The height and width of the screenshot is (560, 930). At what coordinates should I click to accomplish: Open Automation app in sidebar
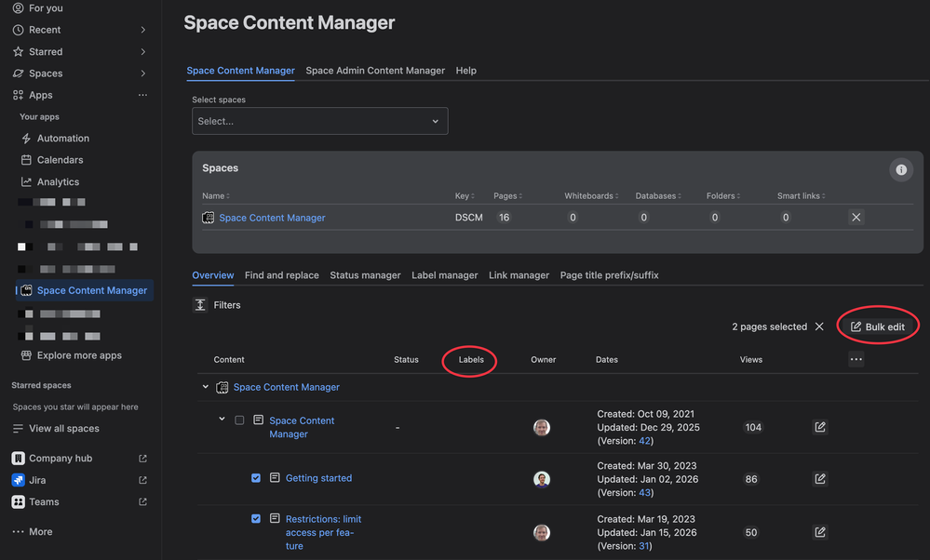click(62, 139)
